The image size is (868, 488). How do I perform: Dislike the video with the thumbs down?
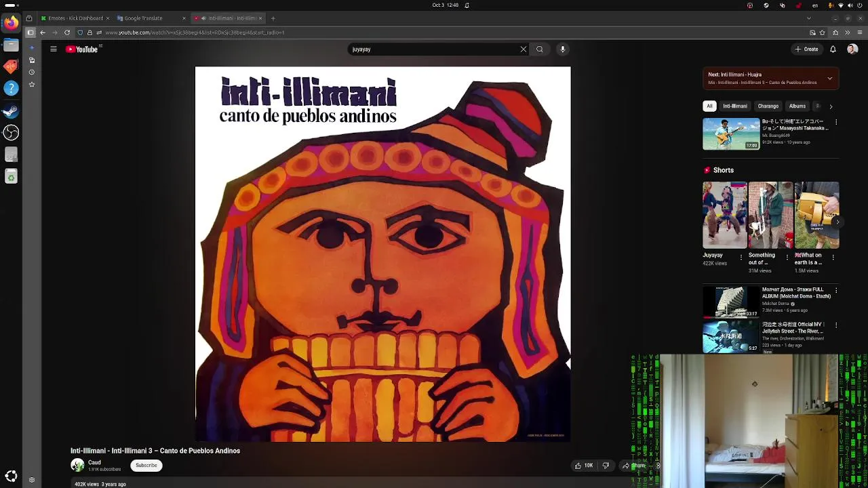pos(606,466)
